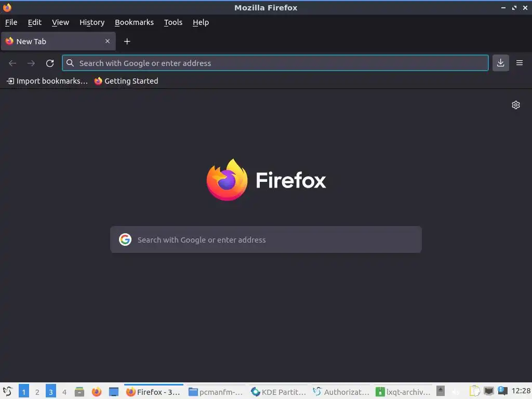The width and height of the screenshot is (532, 399).
Task: Switch to Authorization window in taskbar
Action: coord(341,392)
